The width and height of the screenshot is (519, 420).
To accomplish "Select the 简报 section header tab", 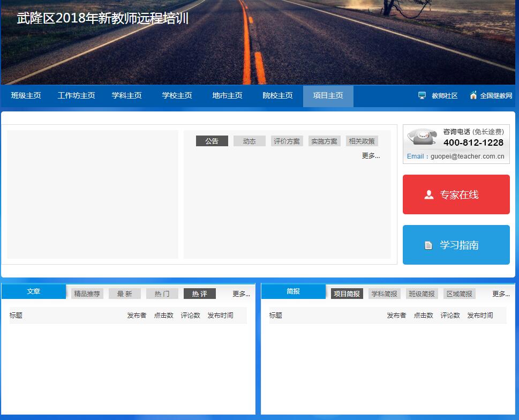I will tap(294, 291).
